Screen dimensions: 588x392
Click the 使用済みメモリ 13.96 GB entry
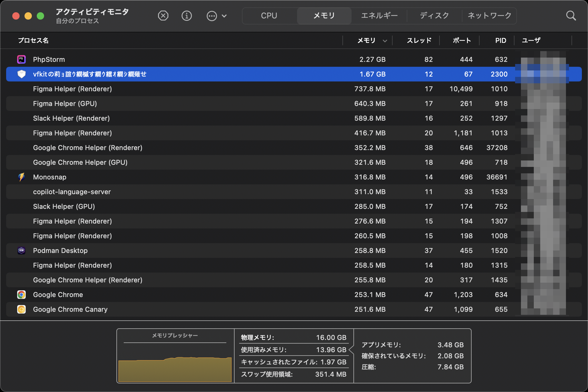[293, 350]
